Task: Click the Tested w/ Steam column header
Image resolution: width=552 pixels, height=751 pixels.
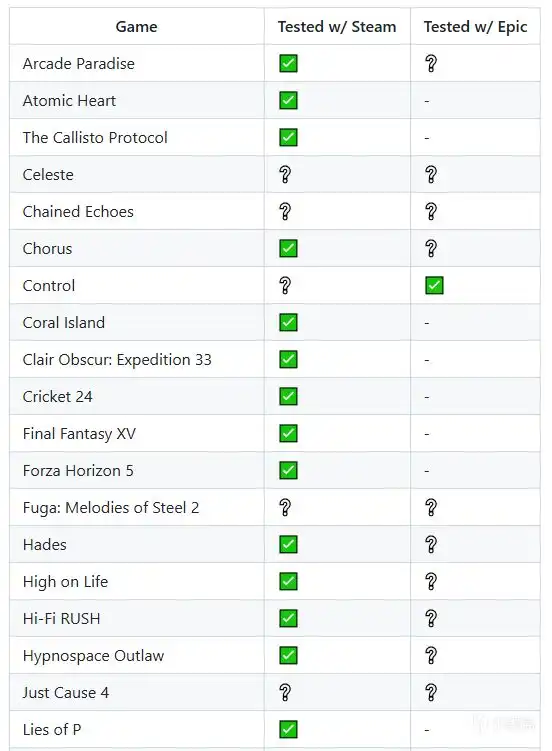Action: 337,27
